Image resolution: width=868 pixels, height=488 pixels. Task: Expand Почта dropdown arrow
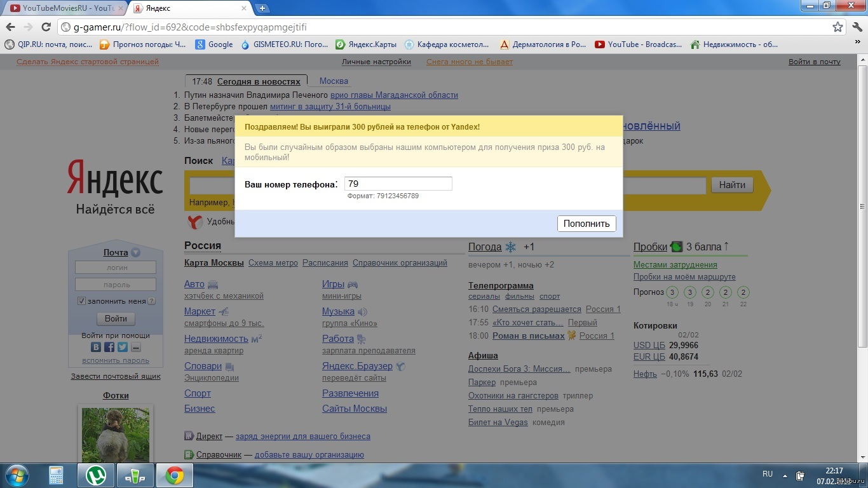tap(135, 253)
